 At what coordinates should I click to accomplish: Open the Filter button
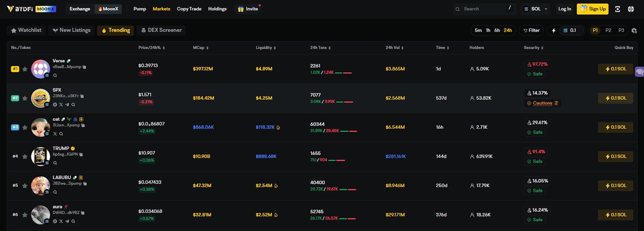531,31
